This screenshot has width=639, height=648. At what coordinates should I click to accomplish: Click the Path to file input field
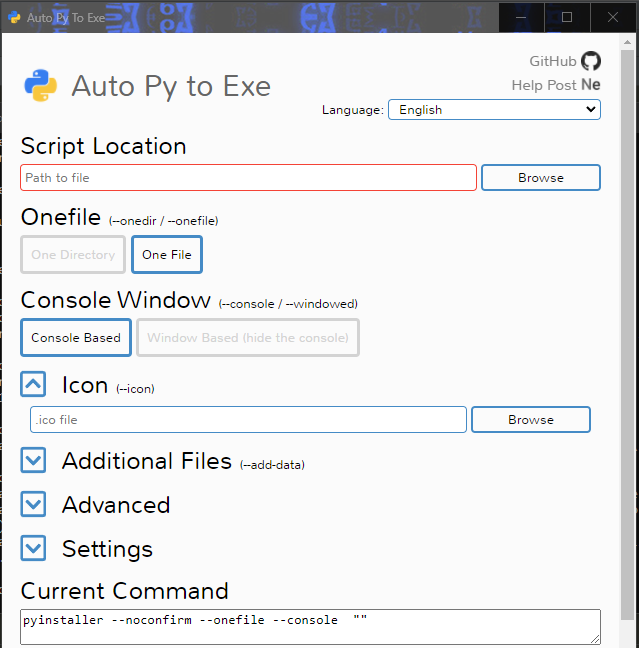tap(248, 178)
